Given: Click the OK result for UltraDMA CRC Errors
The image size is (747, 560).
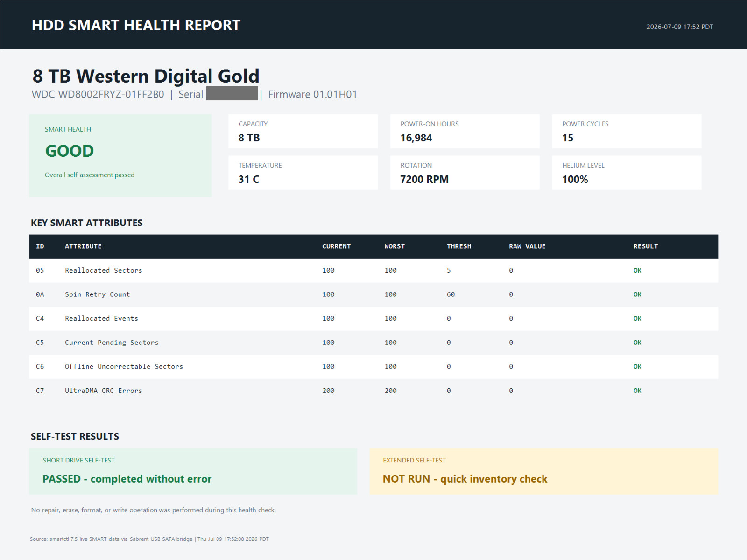Looking at the screenshot, I should click(637, 391).
